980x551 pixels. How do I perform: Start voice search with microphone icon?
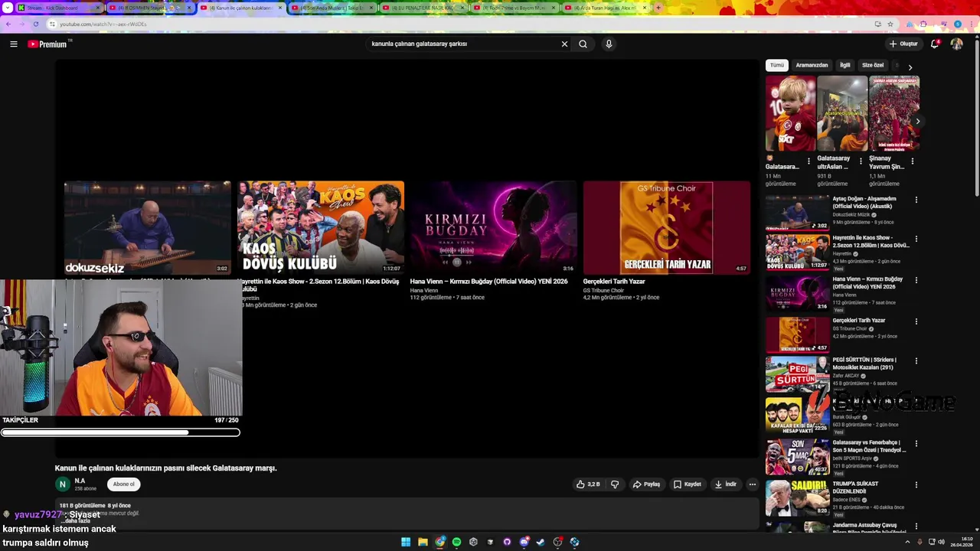click(609, 44)
